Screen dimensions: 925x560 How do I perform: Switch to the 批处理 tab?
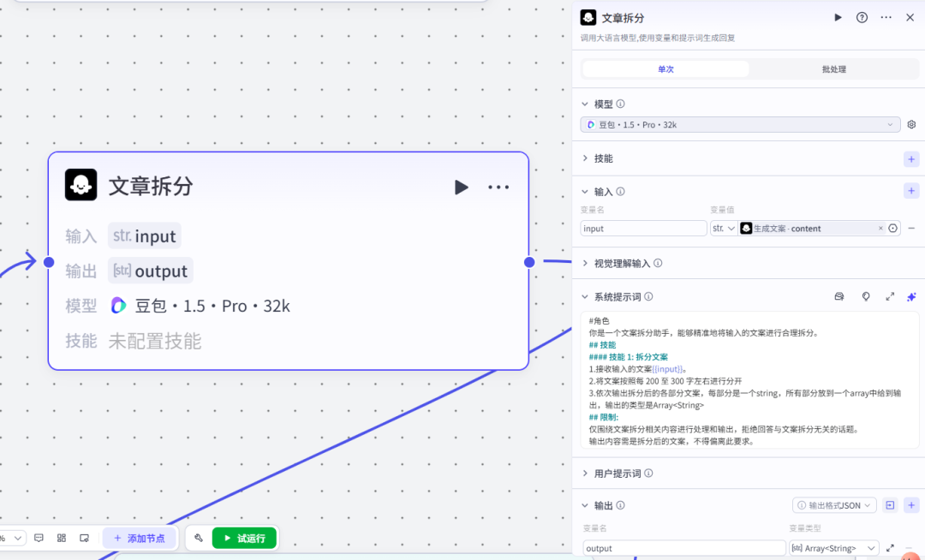(834, 69)
